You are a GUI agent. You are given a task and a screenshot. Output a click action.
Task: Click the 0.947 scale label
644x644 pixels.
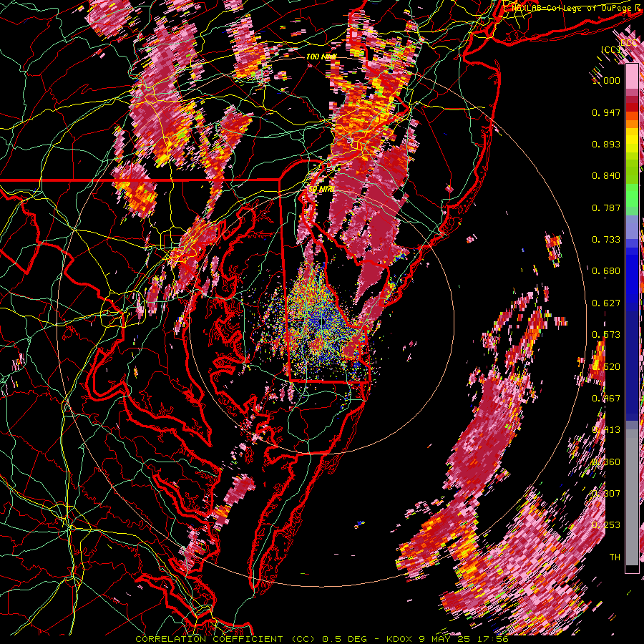[x=606, y=112]
